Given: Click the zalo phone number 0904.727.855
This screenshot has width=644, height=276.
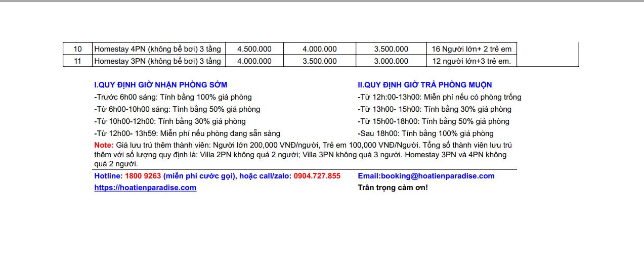Looking at the screenshot, I should (317, 176).
